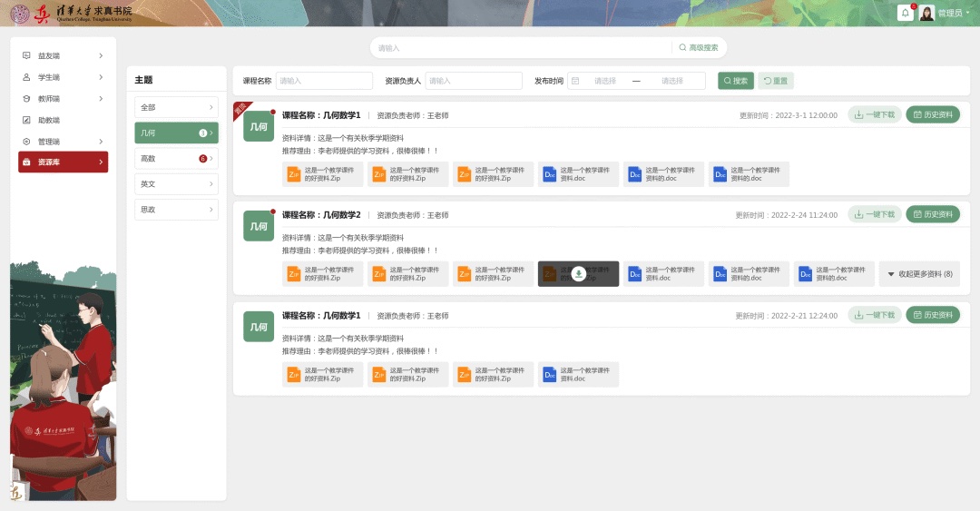Viewport: 980px width, 511px height.
Task: Choose the 思政 topic category
Action: (176, 210)
